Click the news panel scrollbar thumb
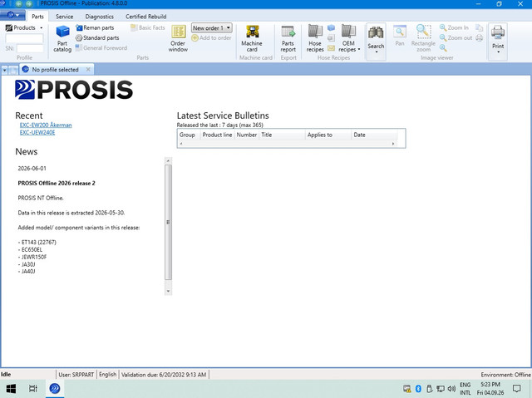532x398 pixels. coord(168,222)
